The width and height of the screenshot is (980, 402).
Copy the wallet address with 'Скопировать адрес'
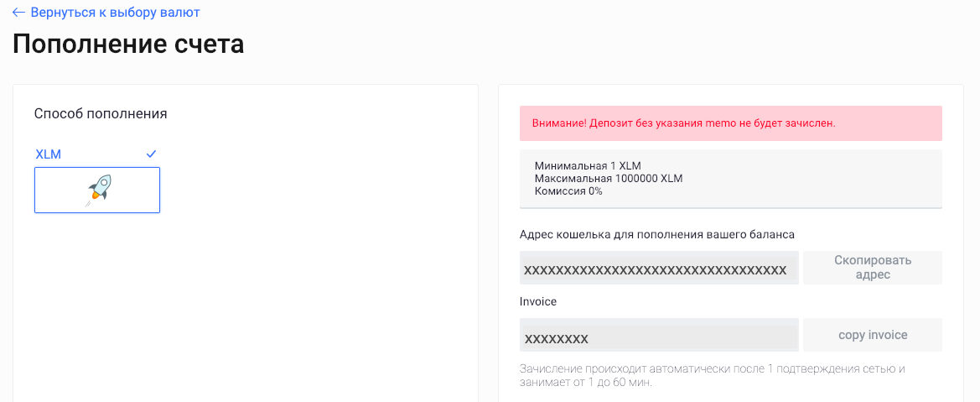[873, 268]
